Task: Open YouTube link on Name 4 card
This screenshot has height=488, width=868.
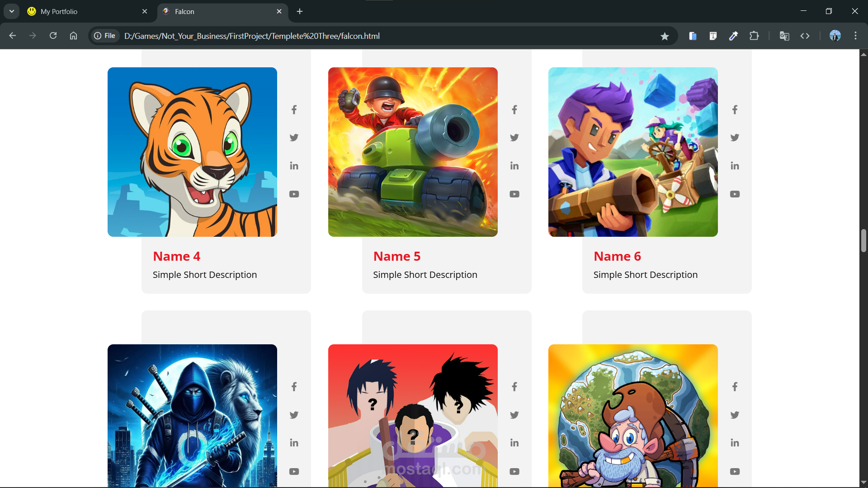Action: pyautogui.click(x=294, y=194)
